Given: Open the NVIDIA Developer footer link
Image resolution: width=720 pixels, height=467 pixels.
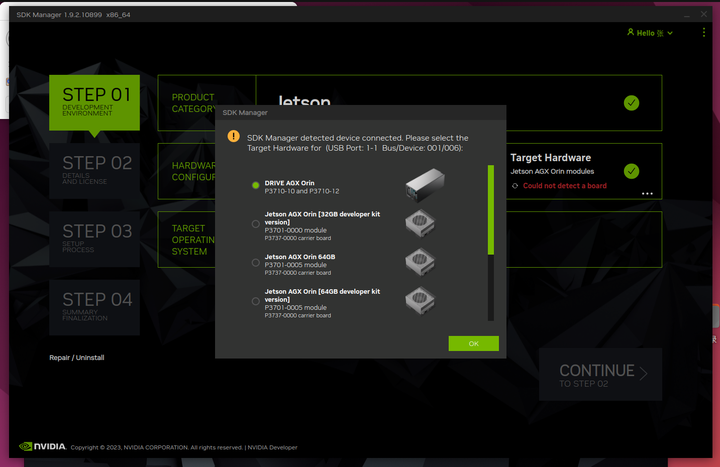Looking at the screenshot, I should point(272,448).
